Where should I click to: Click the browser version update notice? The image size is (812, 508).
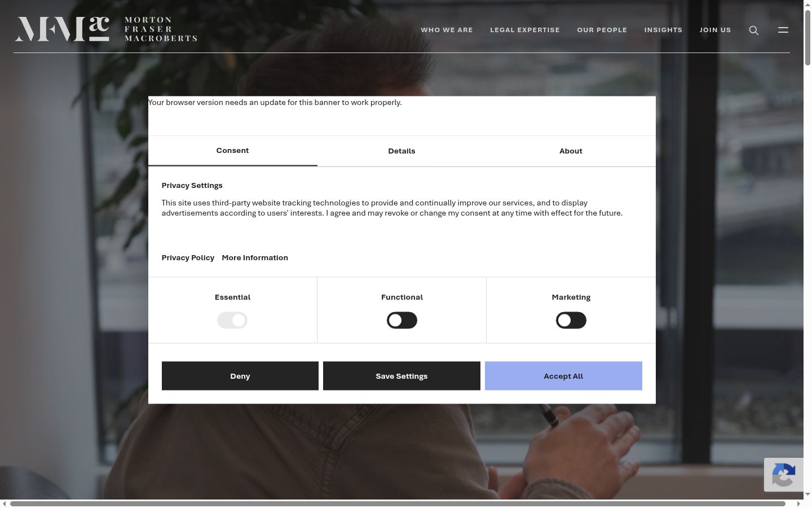[275, 102]
